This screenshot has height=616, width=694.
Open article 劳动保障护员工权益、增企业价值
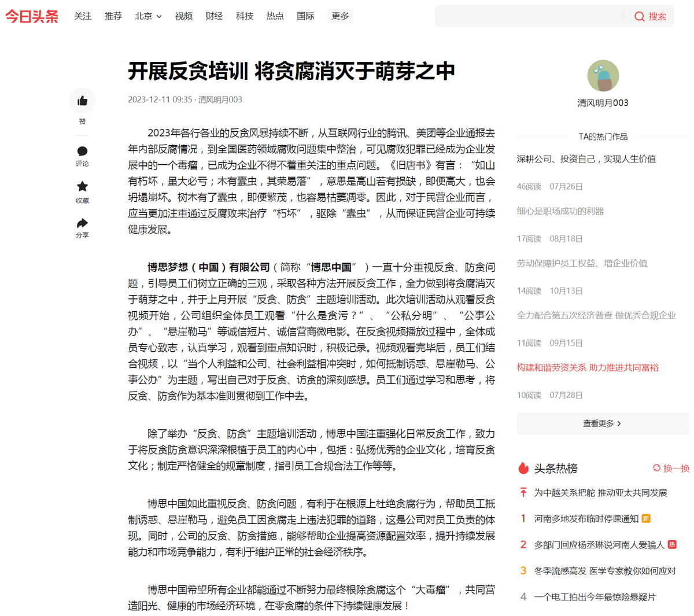point(582,263)
